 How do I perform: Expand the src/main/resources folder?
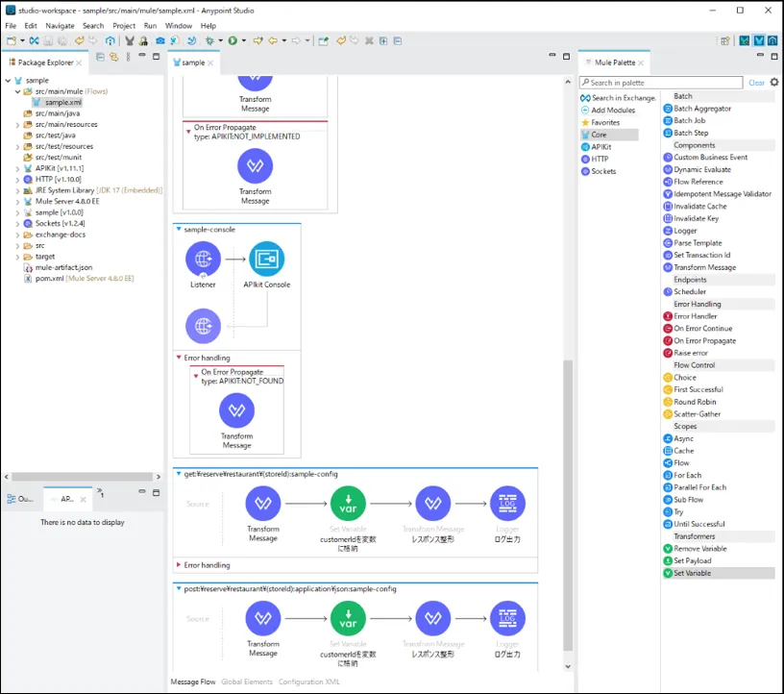17,125
